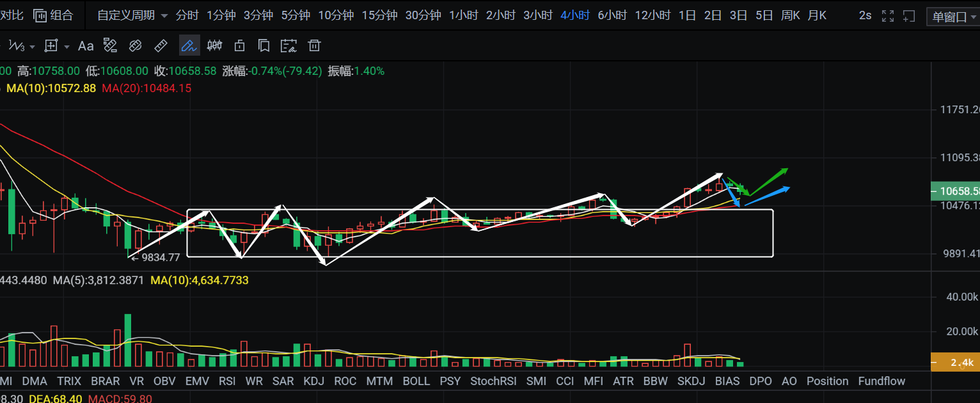The image size is (980, 403).
Task: Select the MFI indicator
Action: 594,381
